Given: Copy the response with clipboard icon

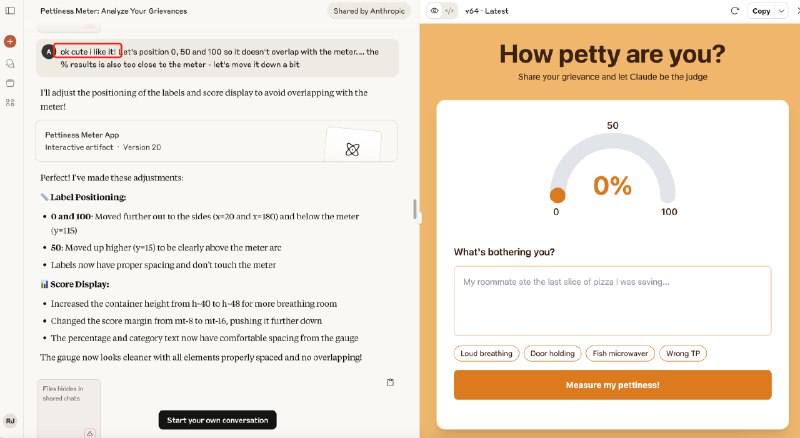Looking at the screenshot, I should [x=391, y=381].
